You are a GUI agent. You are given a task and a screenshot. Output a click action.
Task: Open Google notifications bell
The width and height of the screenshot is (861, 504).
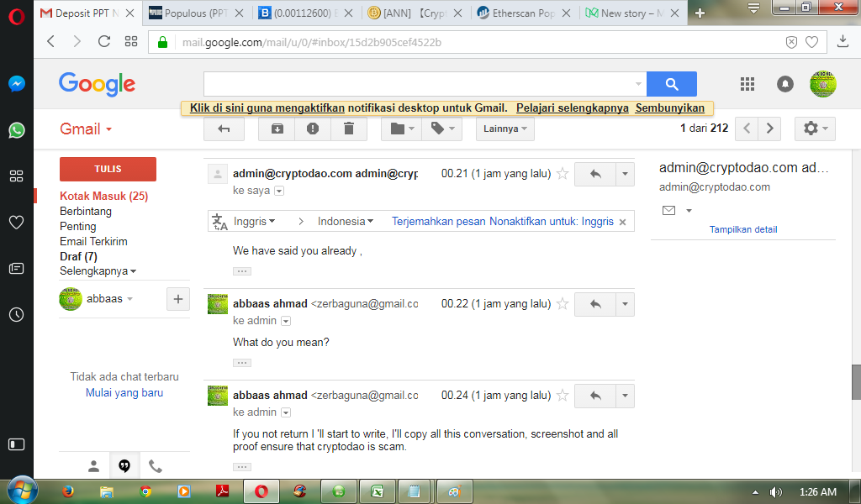pos(785,84)
